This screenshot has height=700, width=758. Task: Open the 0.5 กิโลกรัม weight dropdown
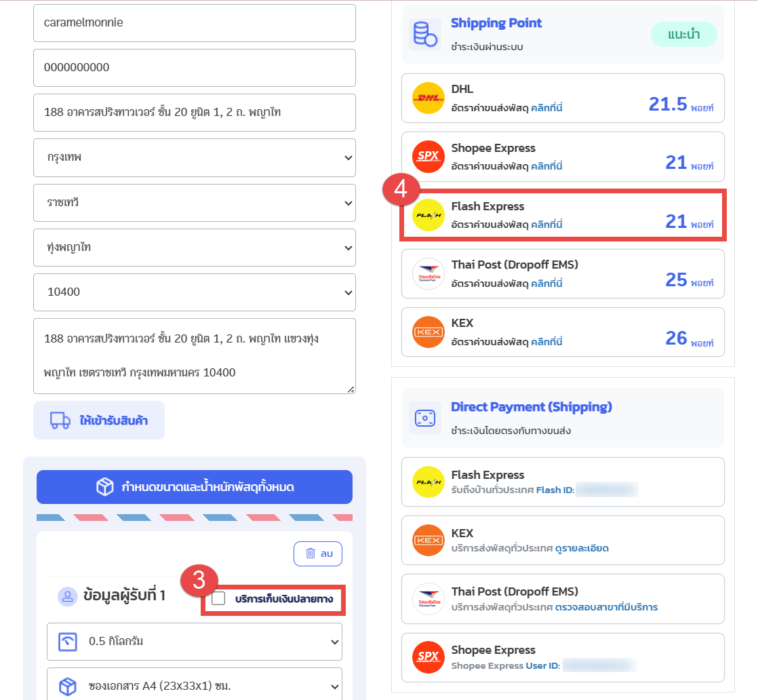[194, 641]
